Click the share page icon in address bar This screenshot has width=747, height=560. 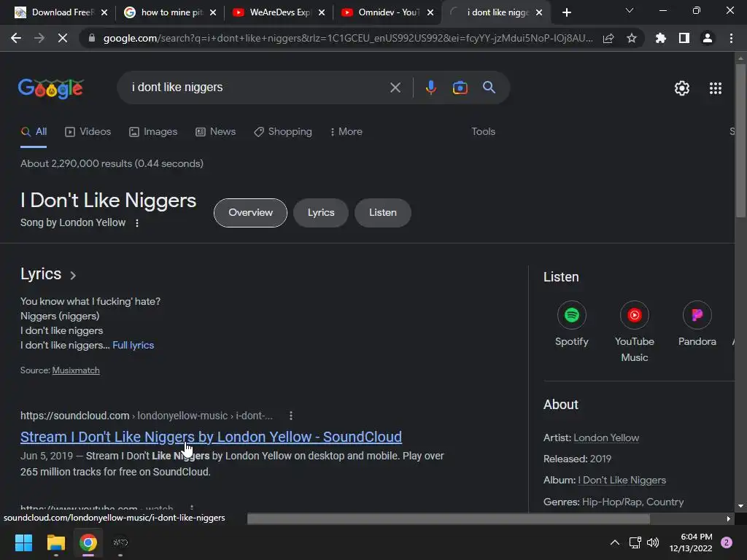pyautogui.click(x=608, y=38)
